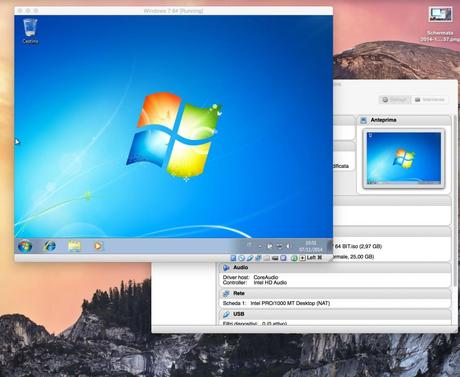Click the VM preview thumbnail in Anteprima
This screenshot has width=460, height=377.
pyautogui.click(x=404, y=159)
